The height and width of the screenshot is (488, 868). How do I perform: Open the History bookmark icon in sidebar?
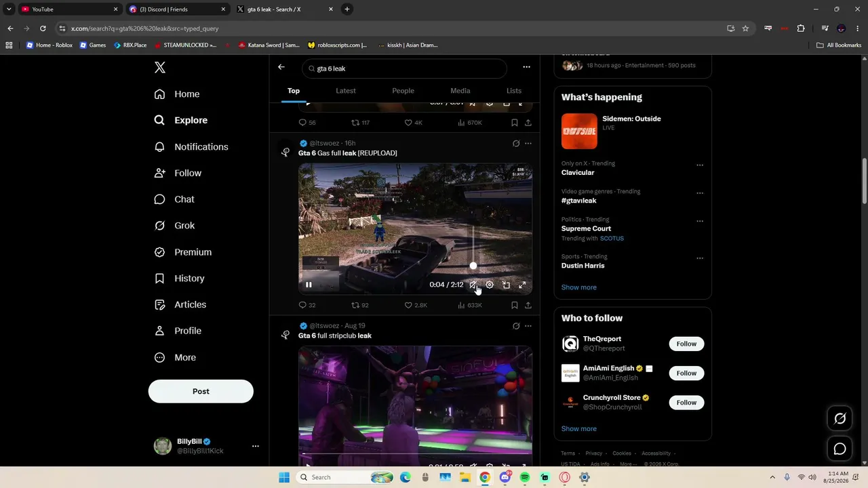click(159, 279)
